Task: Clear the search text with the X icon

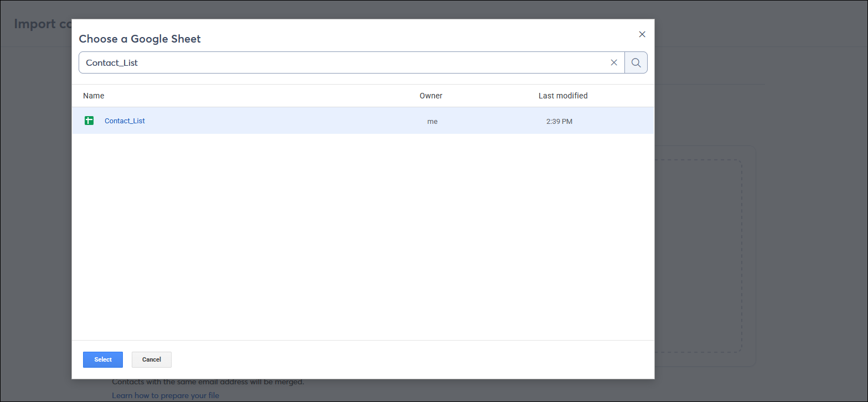Action: [x=614, y=62]
